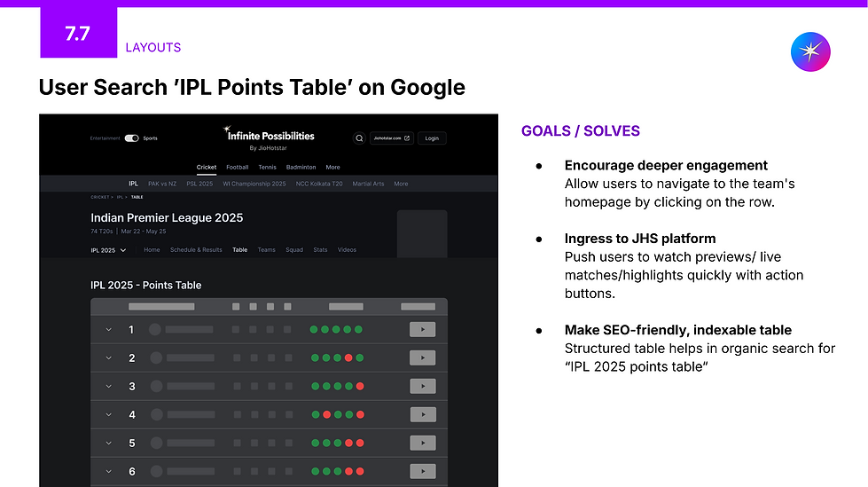Open PAK vs NZ series
The height and width of the screenshot is (487, 868).
[x=162, y=184]
